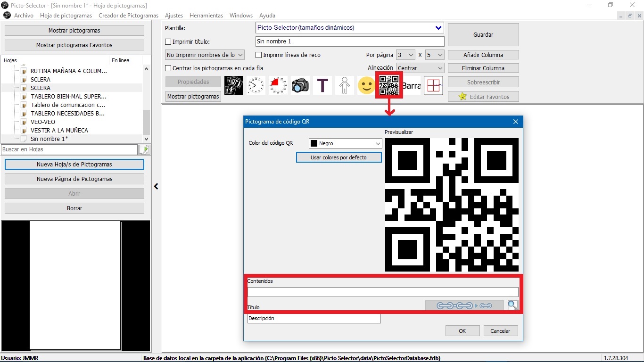Check Centrar los pictogramas en cada fila

[x=168, y=68]
